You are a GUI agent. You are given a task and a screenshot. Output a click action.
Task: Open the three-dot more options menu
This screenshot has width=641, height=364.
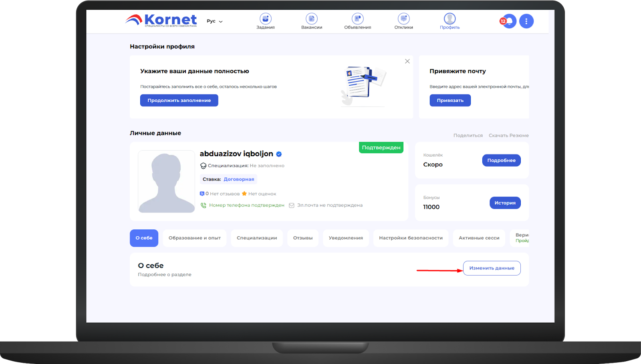pyautogui.click(x=526, y=21)
